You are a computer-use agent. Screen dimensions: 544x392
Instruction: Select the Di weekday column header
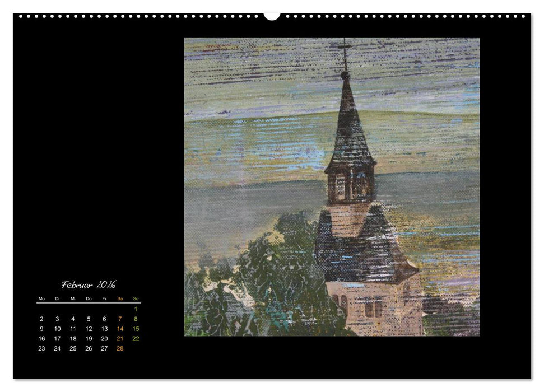click(x=57, y=299)
